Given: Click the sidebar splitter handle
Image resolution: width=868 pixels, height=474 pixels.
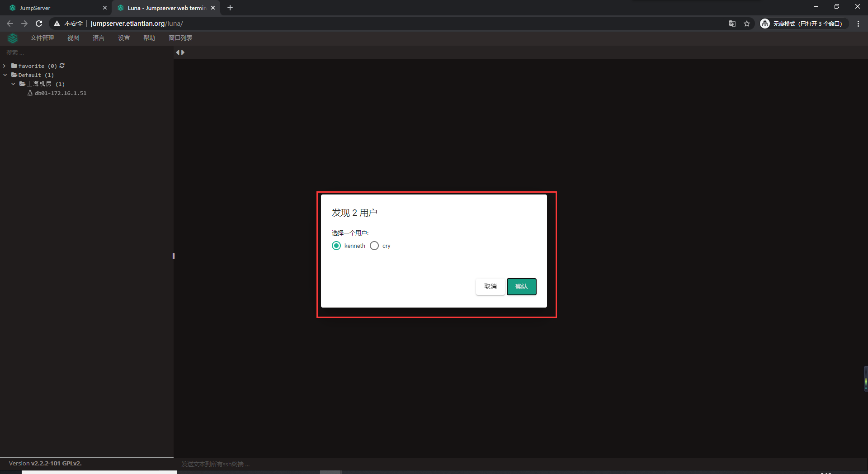Looking at the screenshot, I should pos(174,256).
